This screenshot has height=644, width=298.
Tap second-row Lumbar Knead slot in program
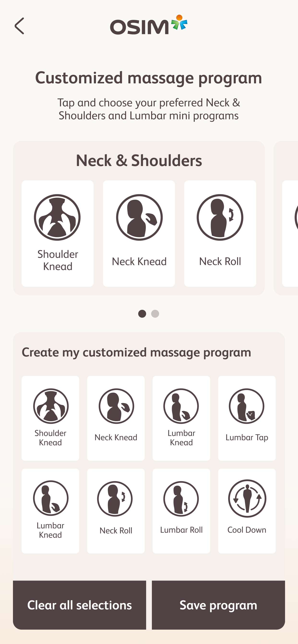coord(50,511)
